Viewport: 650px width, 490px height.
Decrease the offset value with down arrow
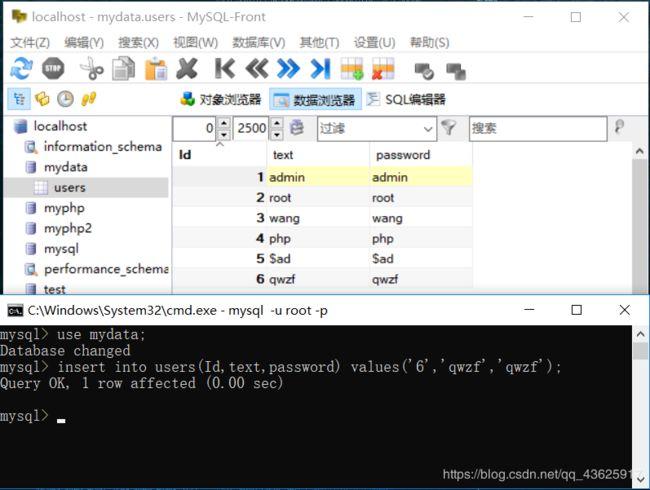point(223,134)
